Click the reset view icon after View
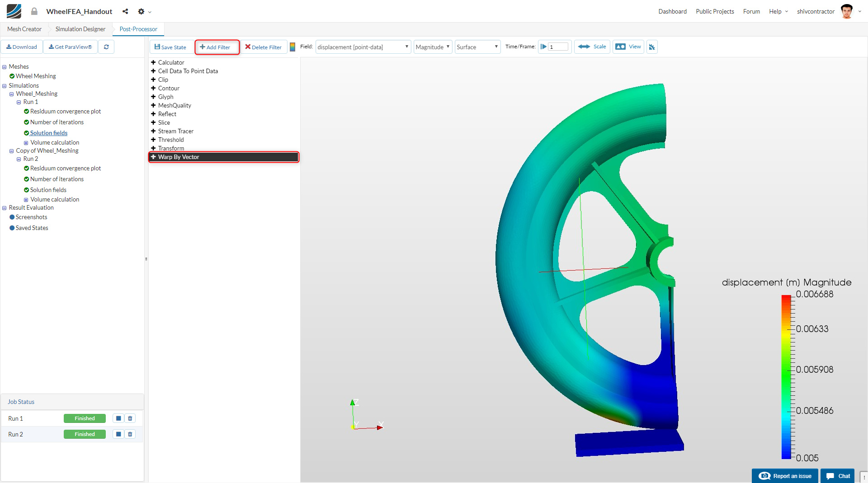Image resolution: width=868 pixels, height=483 pixels. tap(651, 47)
